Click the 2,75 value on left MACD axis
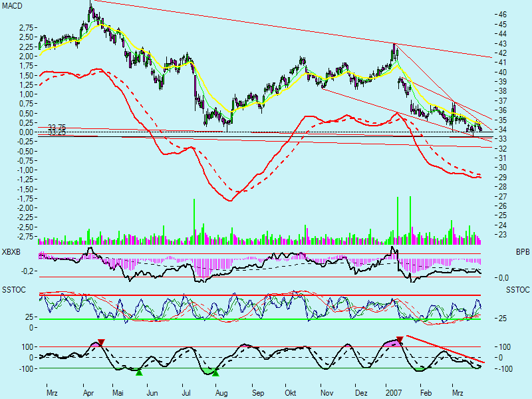Viewport: 532px width, 399px height. (x=27, y=27)
